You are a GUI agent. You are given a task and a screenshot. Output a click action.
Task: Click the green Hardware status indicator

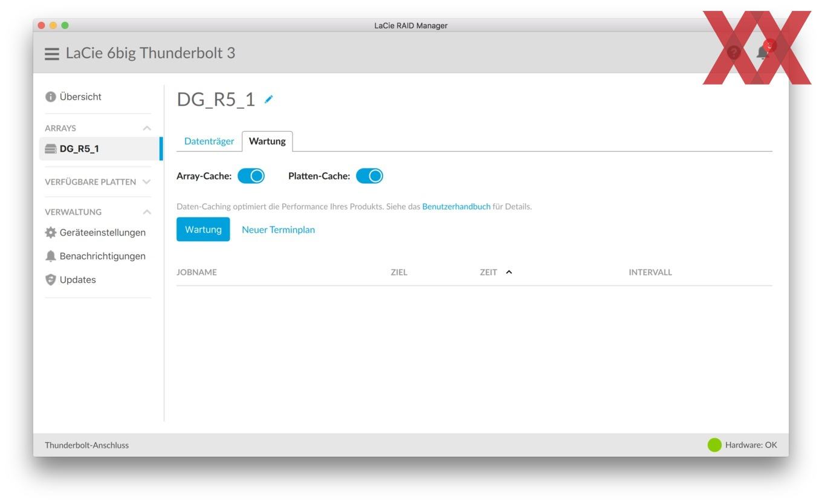click(x=714, y=445)
